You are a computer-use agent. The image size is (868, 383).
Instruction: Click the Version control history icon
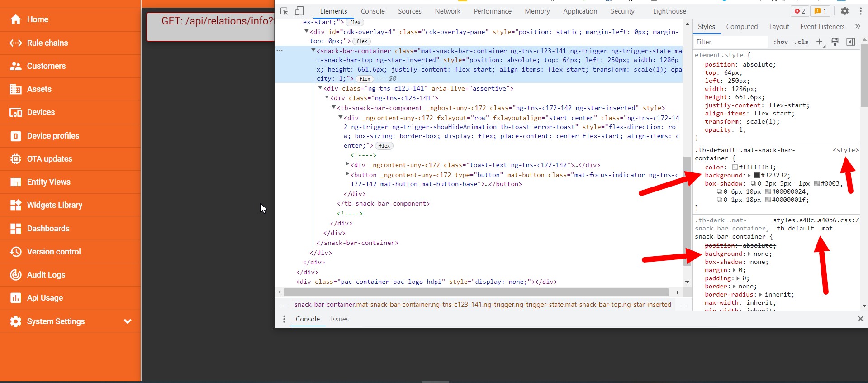16,252
